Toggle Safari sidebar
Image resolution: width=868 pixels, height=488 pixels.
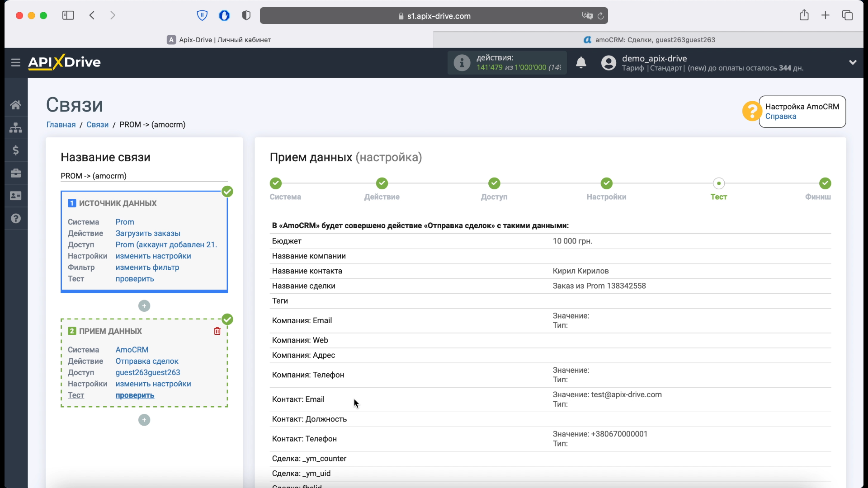[68, 15]
